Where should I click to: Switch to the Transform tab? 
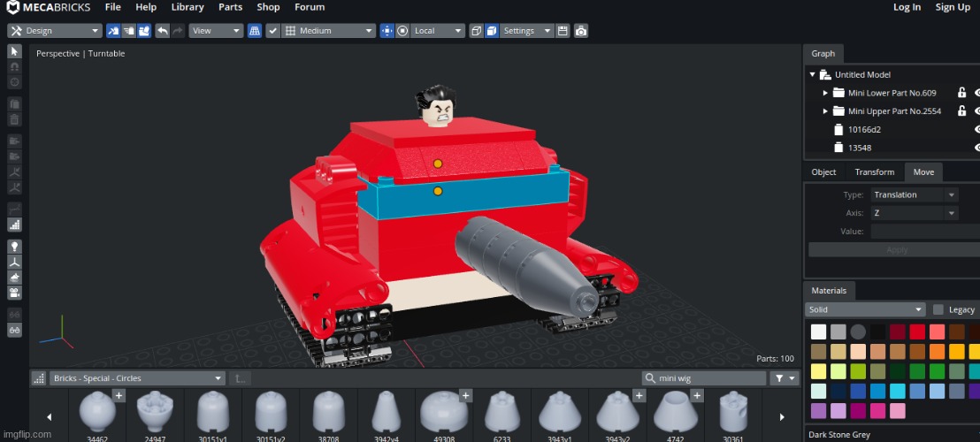(874, 171)
